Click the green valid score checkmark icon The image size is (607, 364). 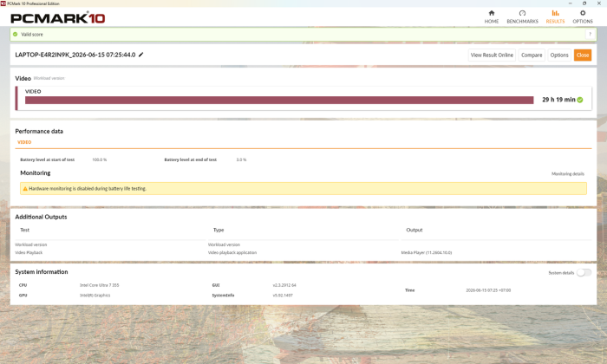click(x=15, y=34)
